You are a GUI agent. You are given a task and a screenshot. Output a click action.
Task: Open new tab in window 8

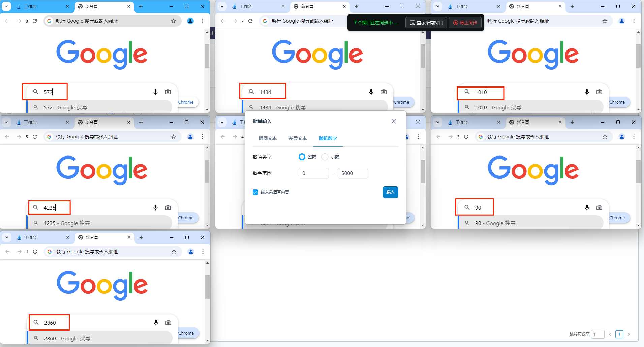click(x=141, y=6)
